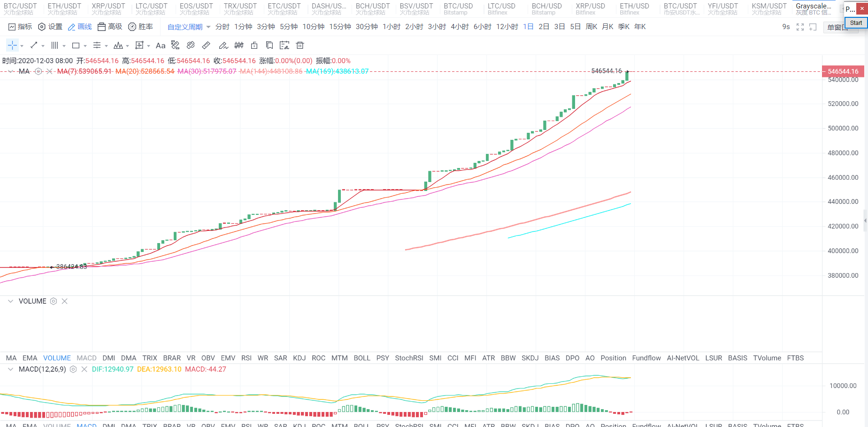Select the 年K yearly interval
This screenshot has height=427, width=868.
pyautogui.click(x=640, y=27)
